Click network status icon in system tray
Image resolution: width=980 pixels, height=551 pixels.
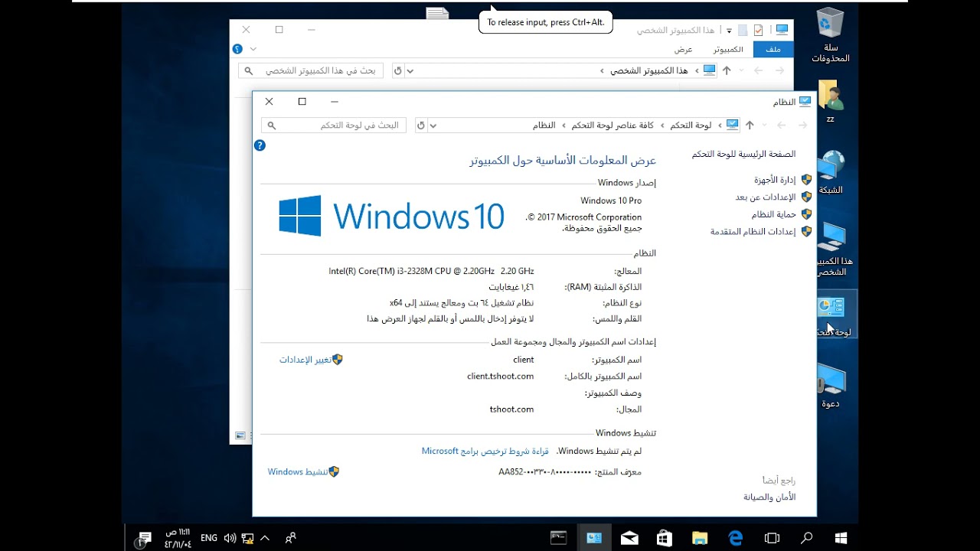[x=247, y=538]
